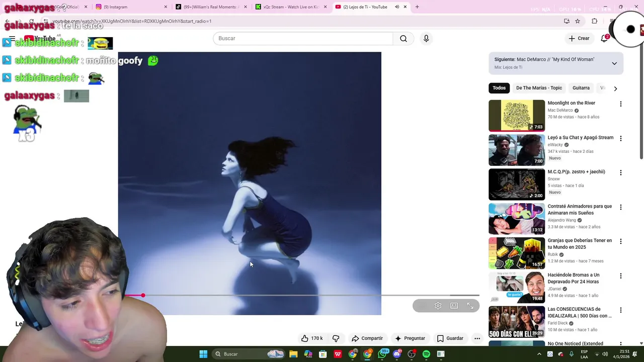Open options for Las CONSECUENCIAS video
Screen dimensions: 644x362
[620, 310]
